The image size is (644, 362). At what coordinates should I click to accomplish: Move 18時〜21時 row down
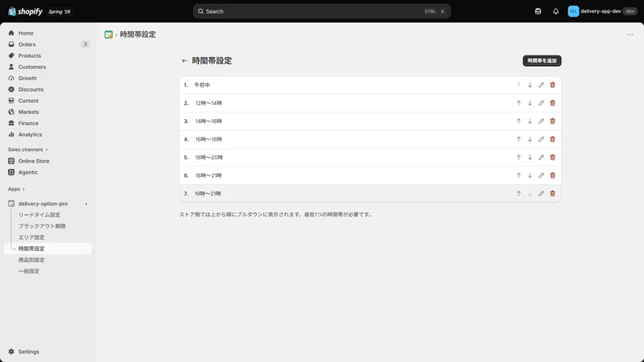(x=530, y=175)
